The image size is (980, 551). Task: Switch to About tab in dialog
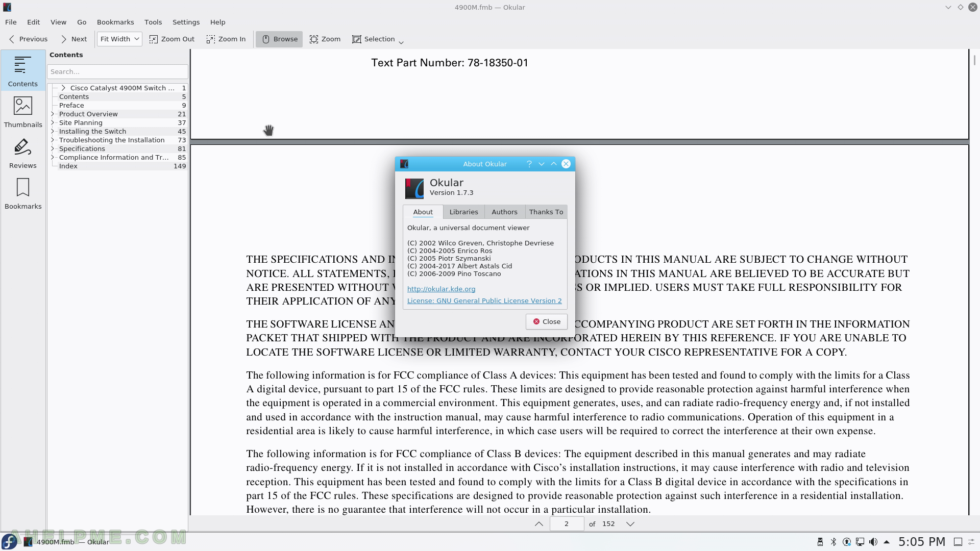coord(423,212)
